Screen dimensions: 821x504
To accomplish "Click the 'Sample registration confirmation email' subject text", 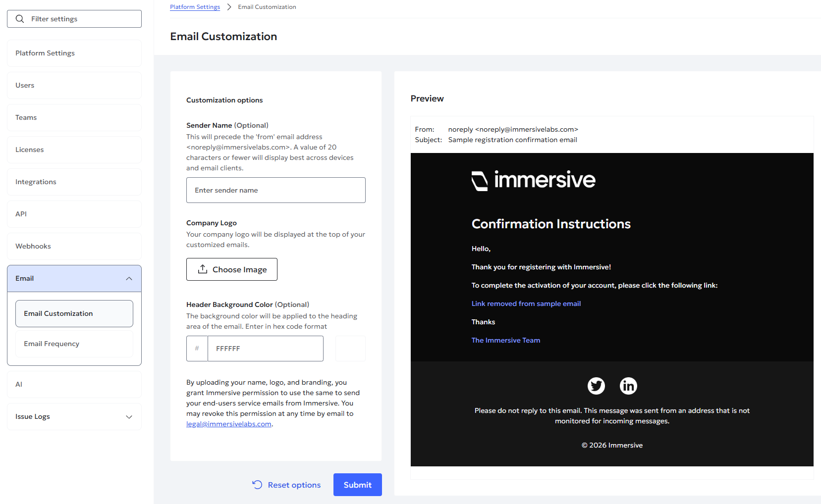I will tap(513, 140).
